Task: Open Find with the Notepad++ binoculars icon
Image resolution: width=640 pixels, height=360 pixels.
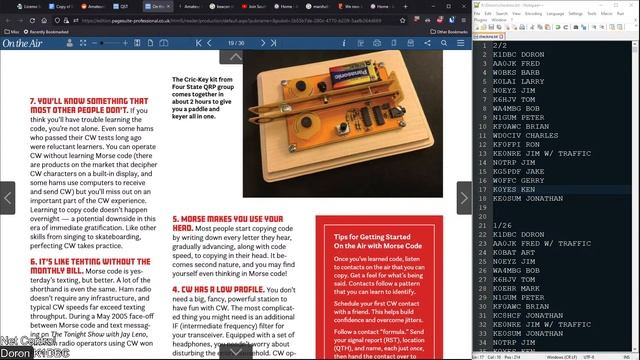Action: tap(576, 27)
